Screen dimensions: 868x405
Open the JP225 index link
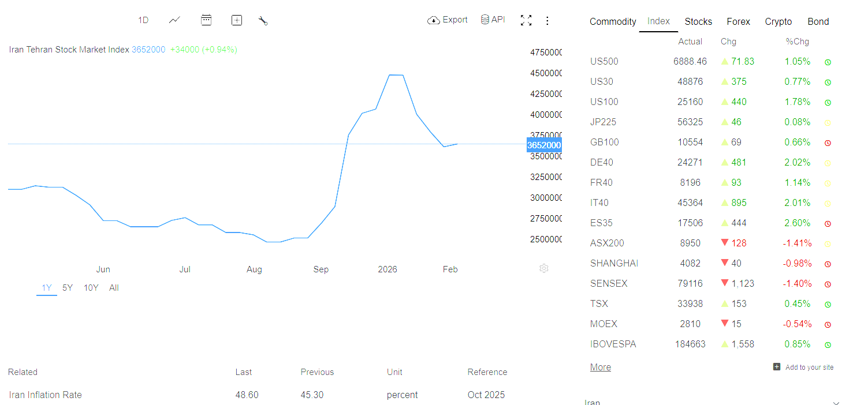pos(603,122)
